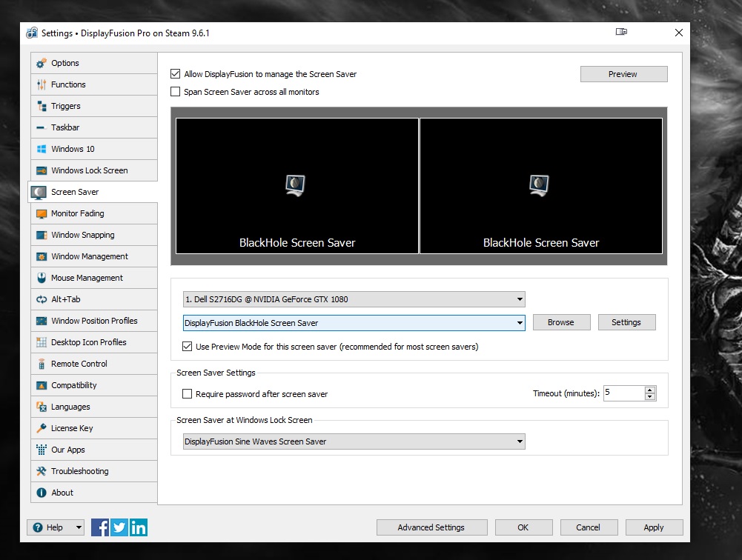This screenshot has height=560, width=742.
Task: Enable Span Screen Saver across all monitors
Action: pyautogui.click(x=176, y=92)
